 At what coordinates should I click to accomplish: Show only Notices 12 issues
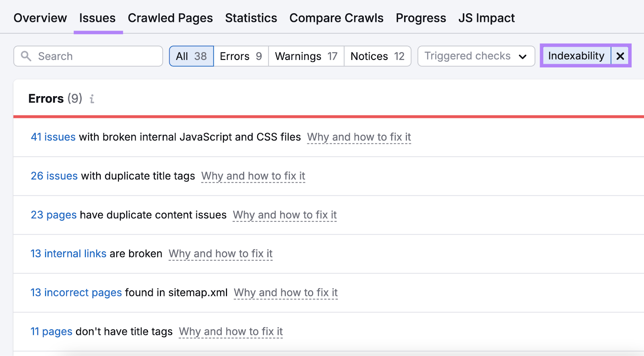(x=377, y=56)
